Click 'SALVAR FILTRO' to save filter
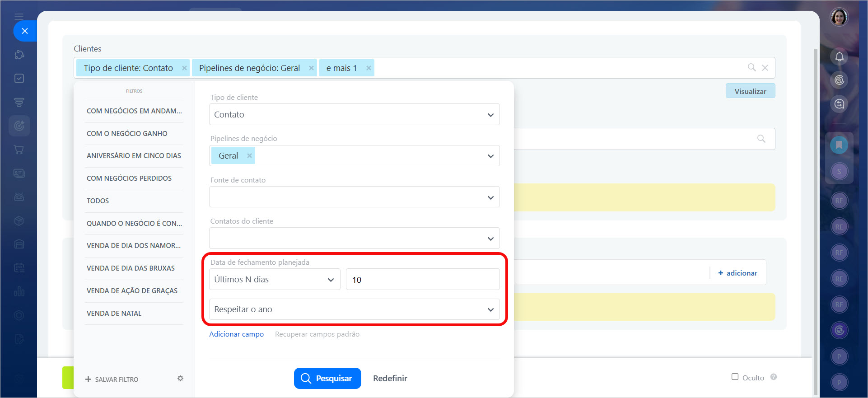 point(112,379)
